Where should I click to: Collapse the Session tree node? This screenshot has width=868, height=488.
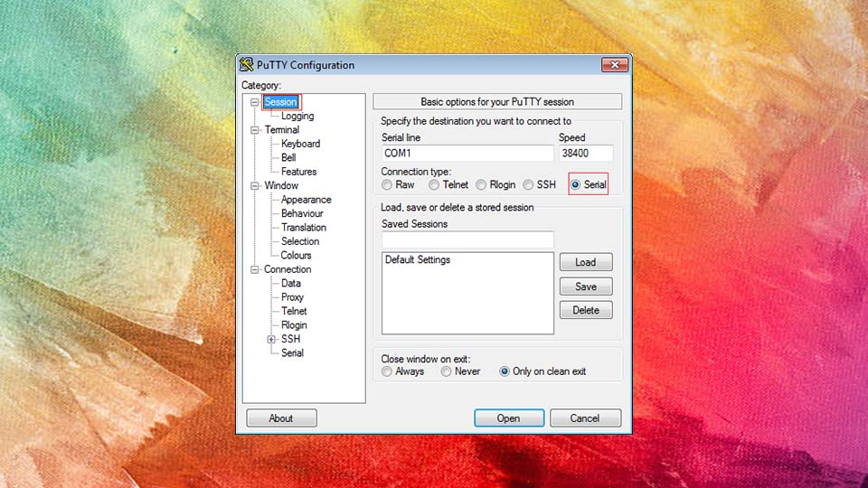click(255, 102)
